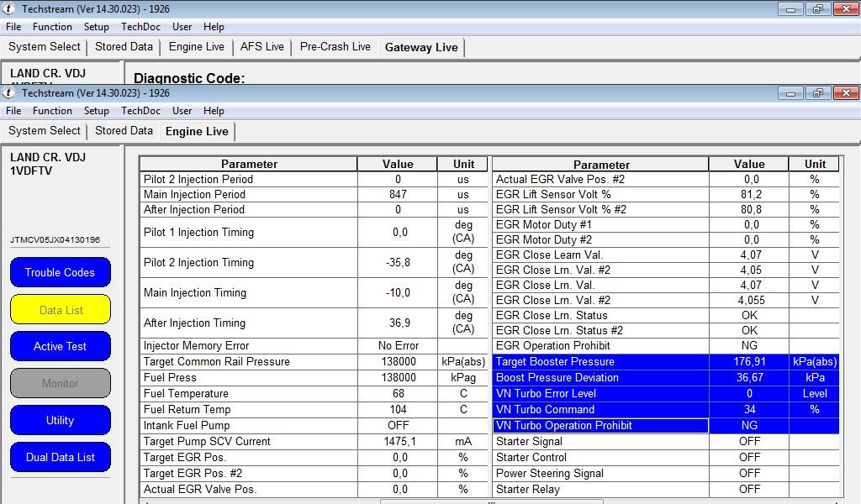Select Engine Live tab in front window

(x=197, y=132)
